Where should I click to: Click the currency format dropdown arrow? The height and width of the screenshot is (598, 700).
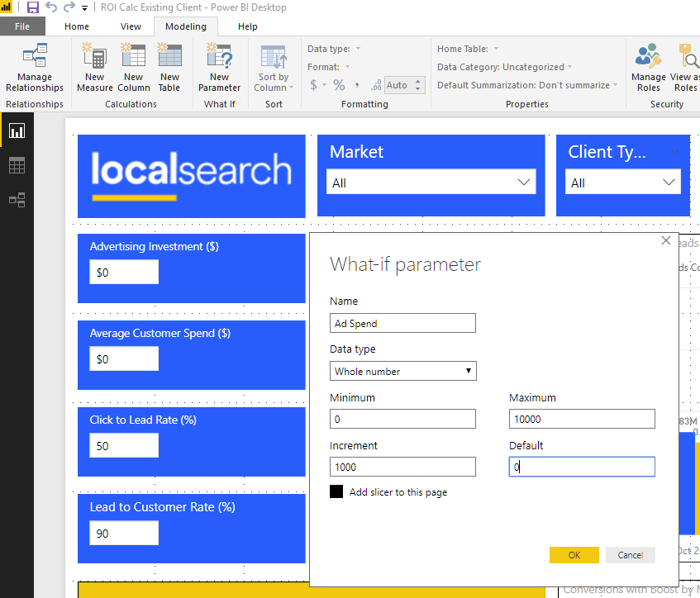pyautogui.click(x=324, y=85)
